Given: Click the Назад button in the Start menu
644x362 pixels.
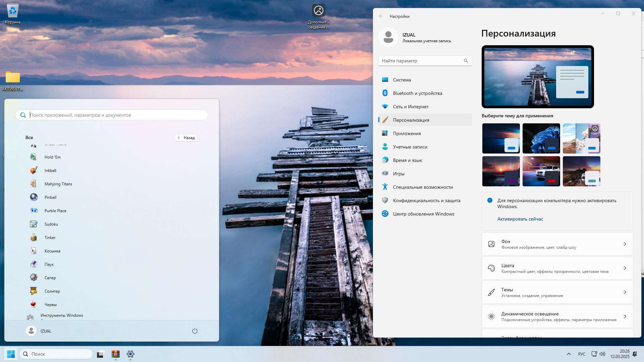Looking at the screenshot, I should click(186, 138).
